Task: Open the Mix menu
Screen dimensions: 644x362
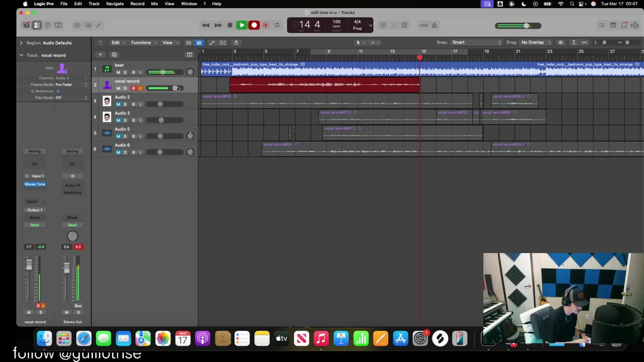Action: (154, 4)
